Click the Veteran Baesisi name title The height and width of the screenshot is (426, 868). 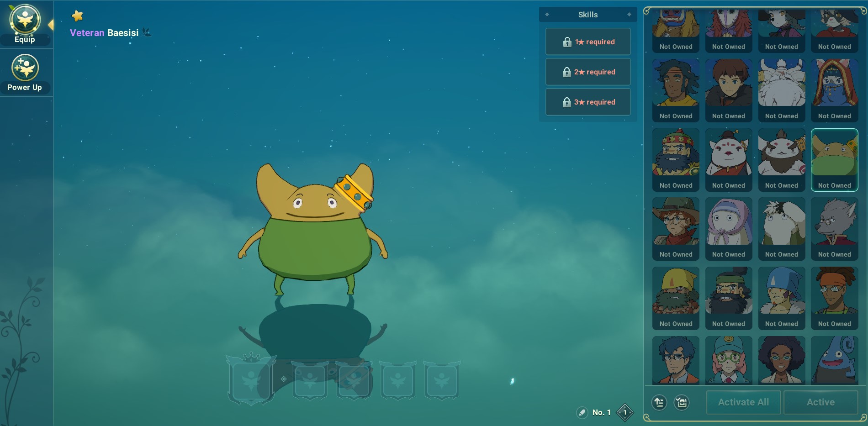coord(104,33)
